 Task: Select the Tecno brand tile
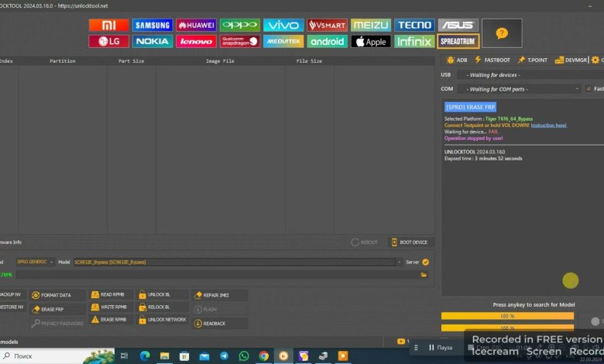coord(414,25)
